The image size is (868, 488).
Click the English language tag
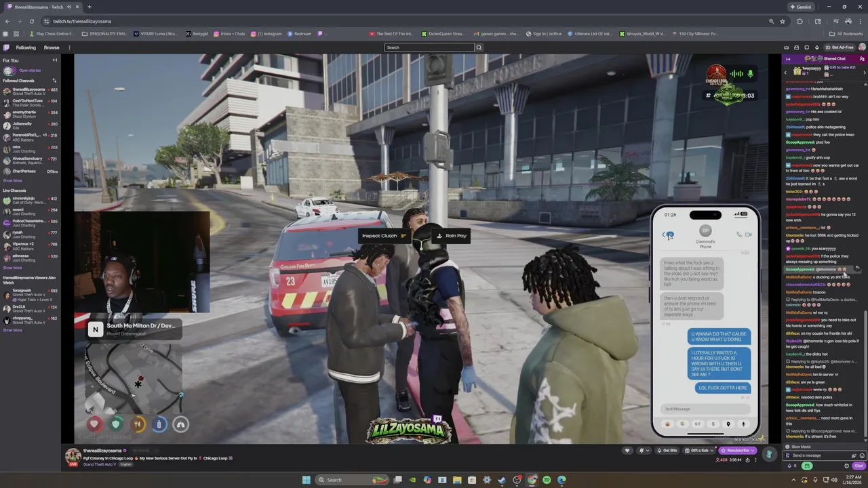126,464
